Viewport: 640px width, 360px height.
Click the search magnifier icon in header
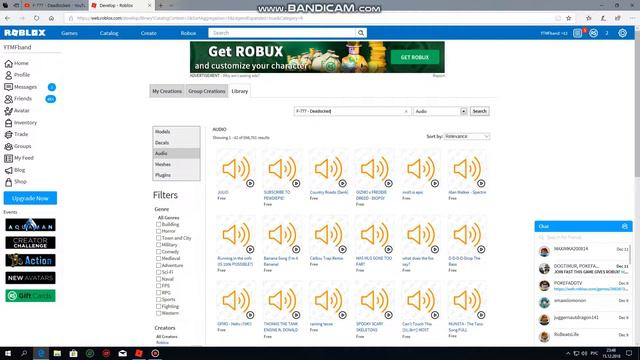(x=361, y=33)
